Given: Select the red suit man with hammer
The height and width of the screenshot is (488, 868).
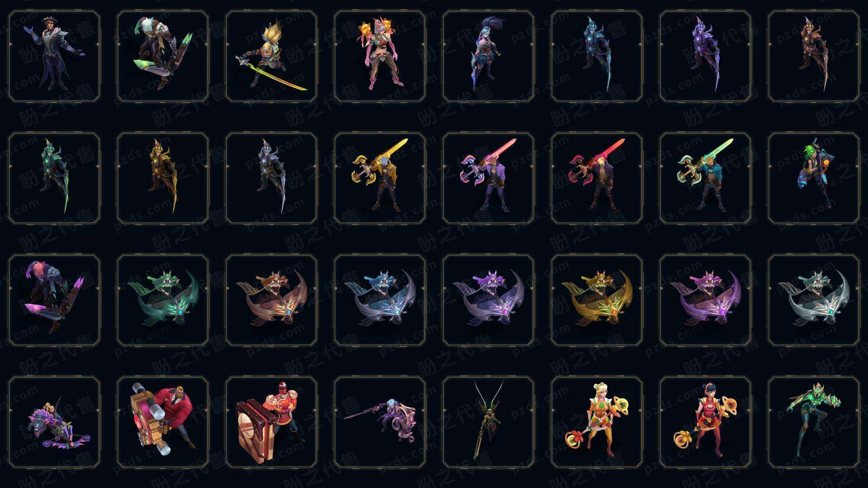Looking at the screenshot, I should coord(163,422).
